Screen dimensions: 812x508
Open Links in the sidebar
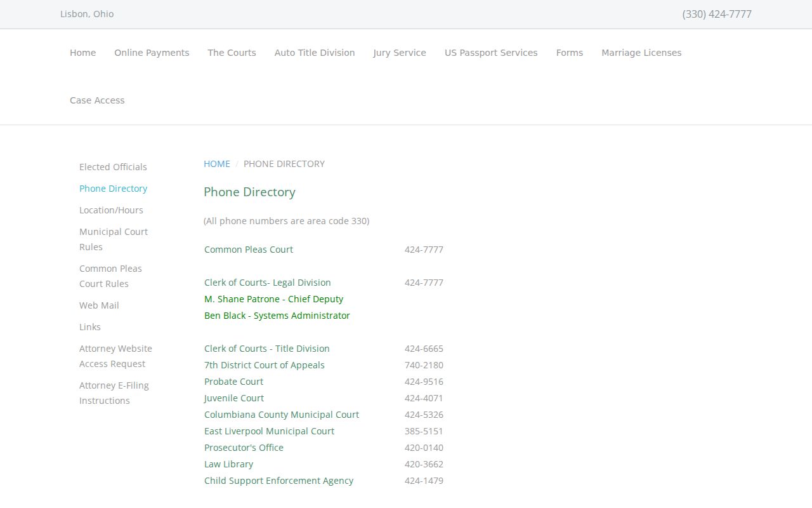90,327
